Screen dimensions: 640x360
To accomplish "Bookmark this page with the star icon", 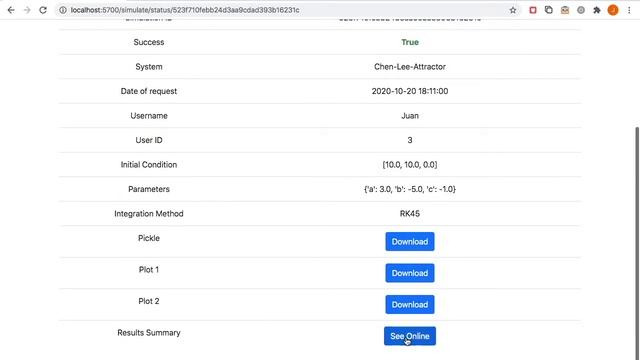I will coord(513,10).
